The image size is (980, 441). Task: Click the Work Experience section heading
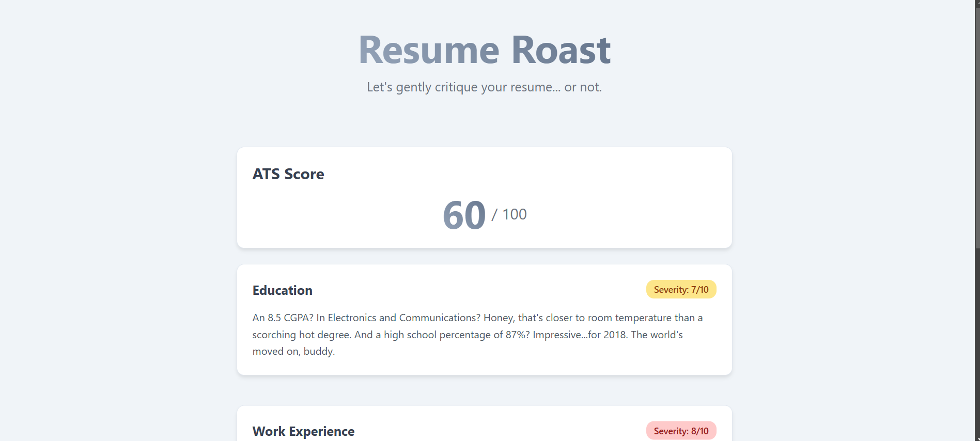coord(303,431)
